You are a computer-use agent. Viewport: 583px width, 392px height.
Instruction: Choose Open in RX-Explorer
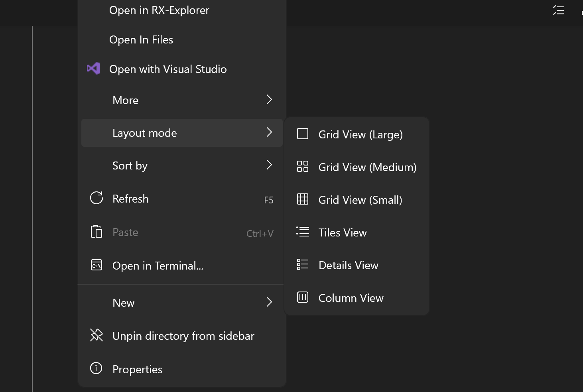(x=159, y=10)
